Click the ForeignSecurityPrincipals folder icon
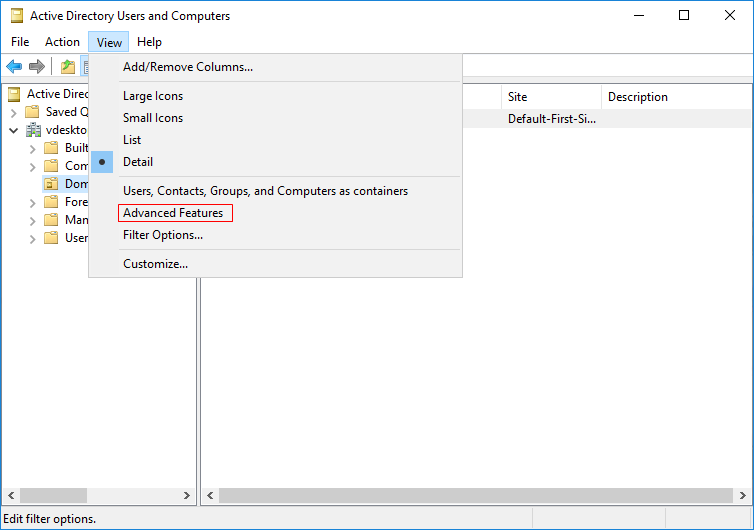Image resolution: width=754 pixels, height=530 pixels. (51, 202)
